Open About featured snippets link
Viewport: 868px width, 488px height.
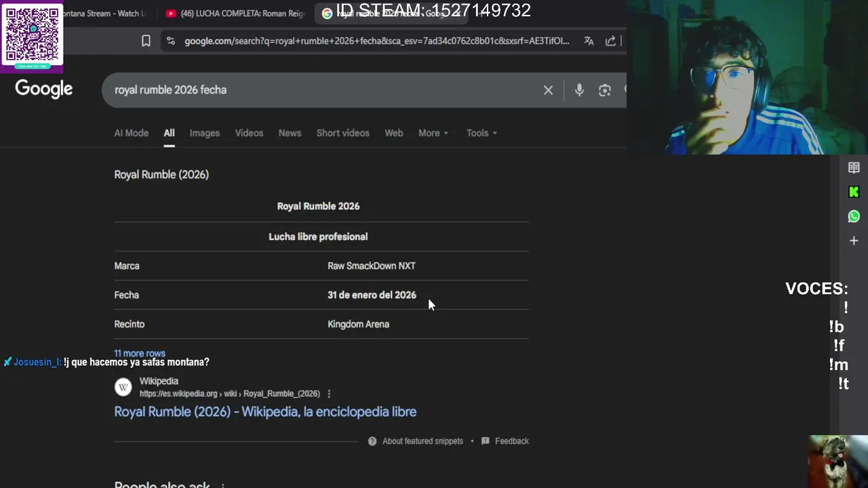pos(422,441)
